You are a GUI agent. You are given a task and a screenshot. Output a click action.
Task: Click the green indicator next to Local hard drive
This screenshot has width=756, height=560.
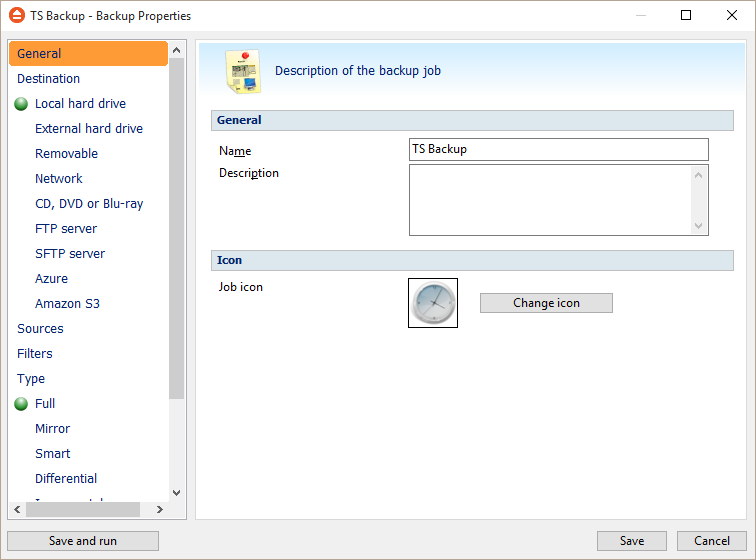21,104
